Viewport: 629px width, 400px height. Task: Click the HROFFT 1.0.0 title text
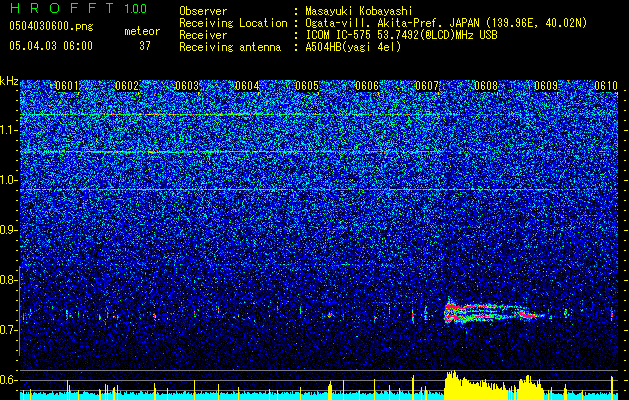[x=78, y=8]
